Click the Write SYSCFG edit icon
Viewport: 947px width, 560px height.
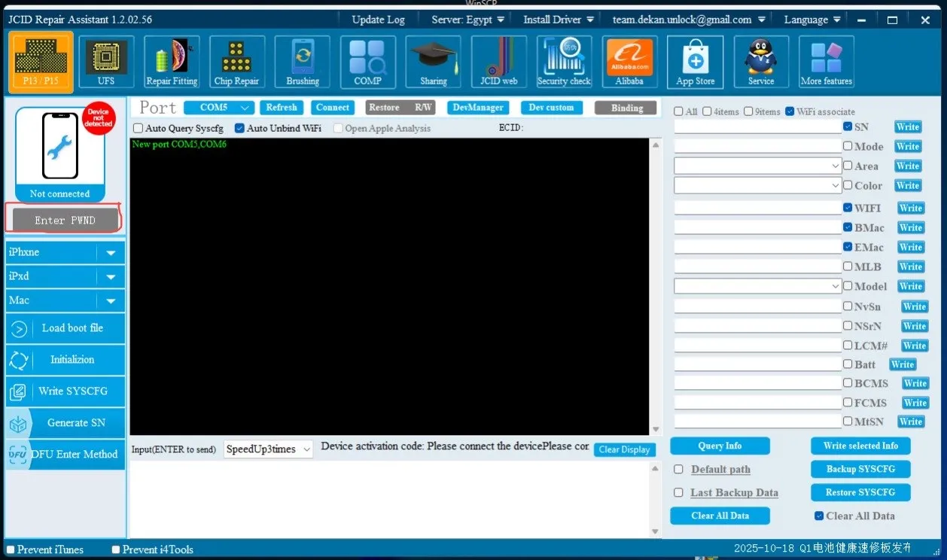[19, 392]
